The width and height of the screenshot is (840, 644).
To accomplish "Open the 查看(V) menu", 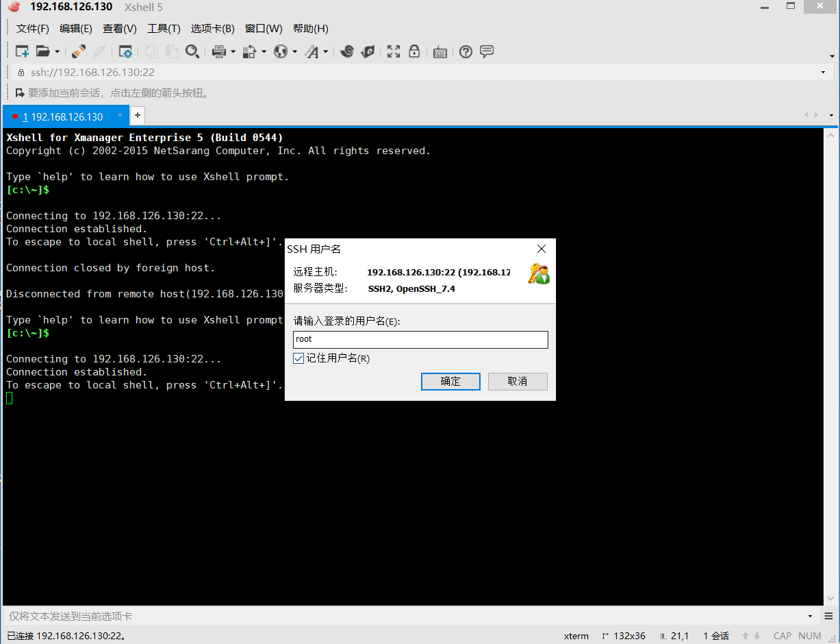I will coord(120,28).
